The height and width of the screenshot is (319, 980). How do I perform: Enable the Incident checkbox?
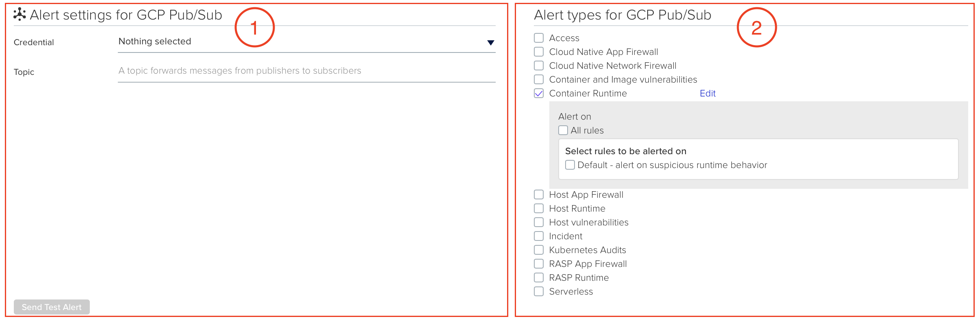coord(539,236)
